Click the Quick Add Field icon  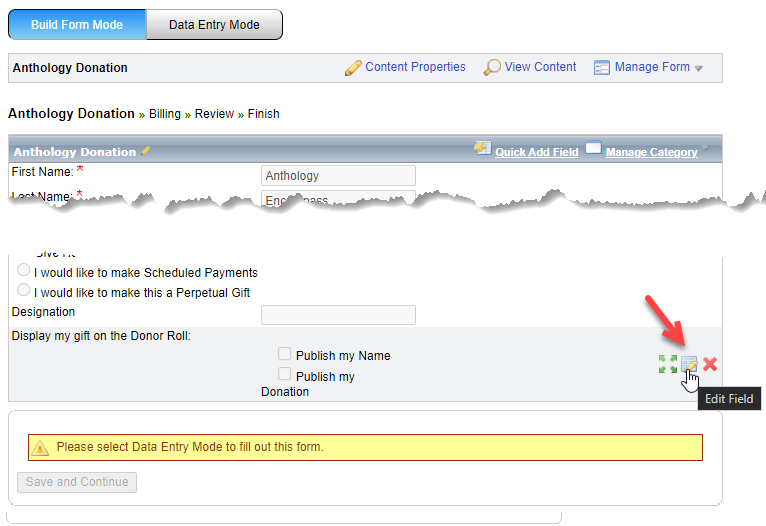pyautogui.click(x=482, y=149)
